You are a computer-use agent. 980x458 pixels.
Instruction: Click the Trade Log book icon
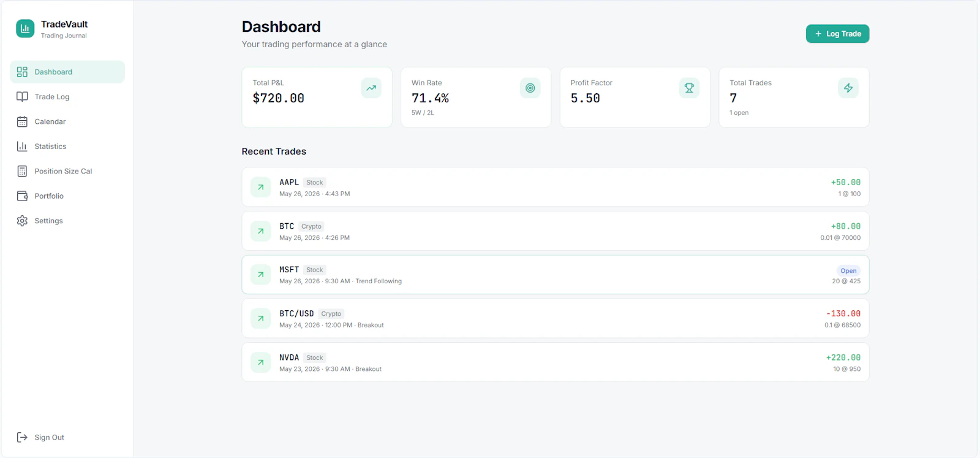[22, 97]
